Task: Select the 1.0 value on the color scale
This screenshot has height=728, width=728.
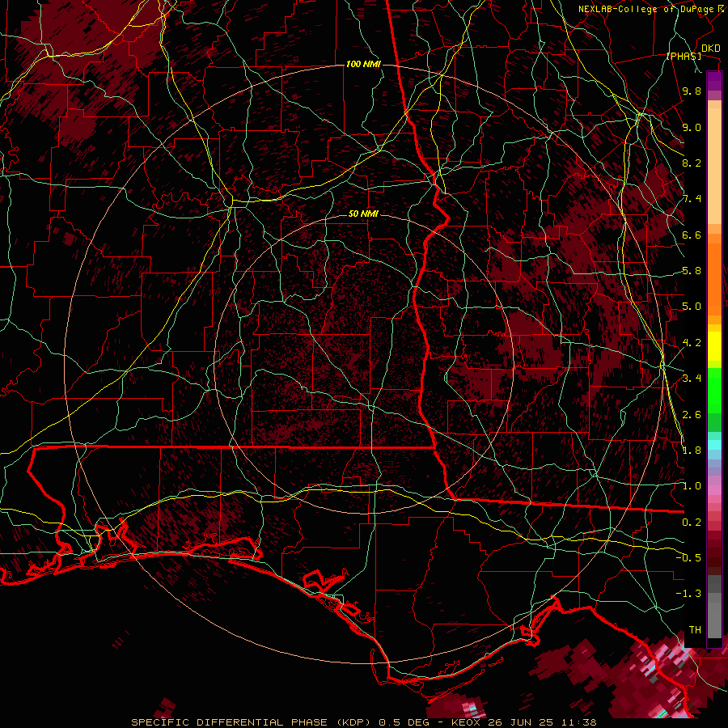Action: pyautogui.click(x=692, y=486)
